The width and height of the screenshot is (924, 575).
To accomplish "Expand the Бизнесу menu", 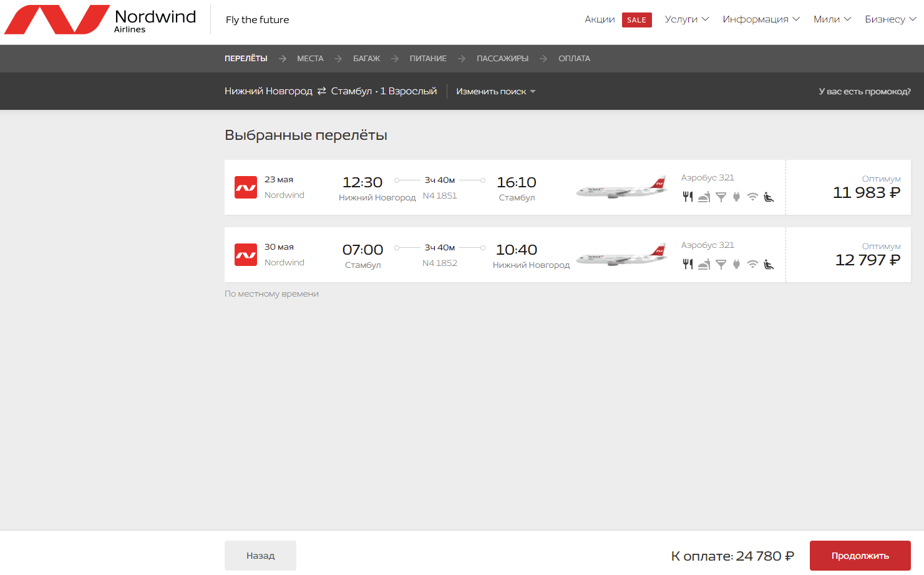I will [890, 19].
